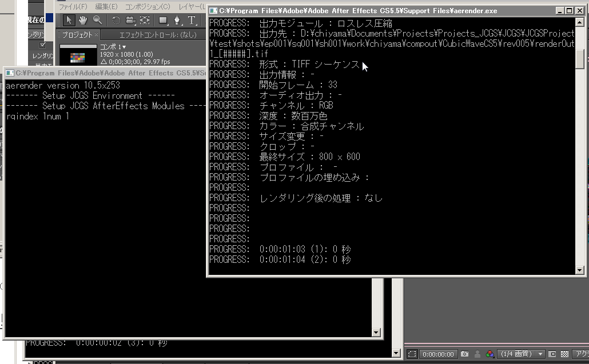Click the 0:00:00:00 current time field

(438, 354)
